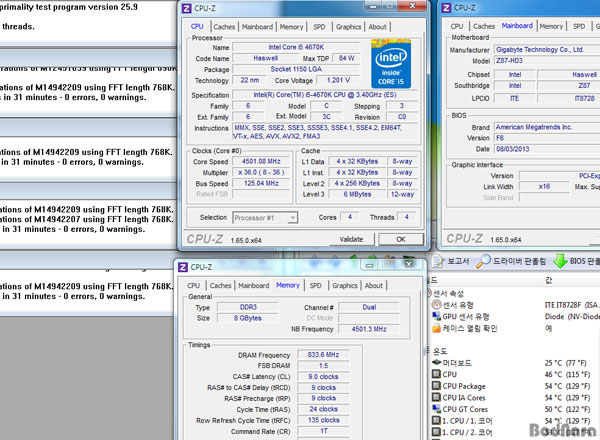
Task: Click the Level 3 6 MBytes cache value
Action: (357, 194)
